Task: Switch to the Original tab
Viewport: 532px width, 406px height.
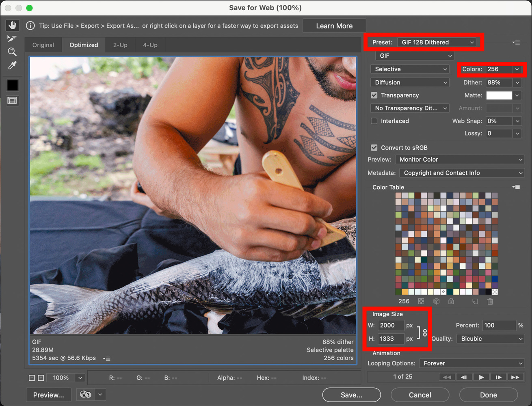Action: point(43,45)
